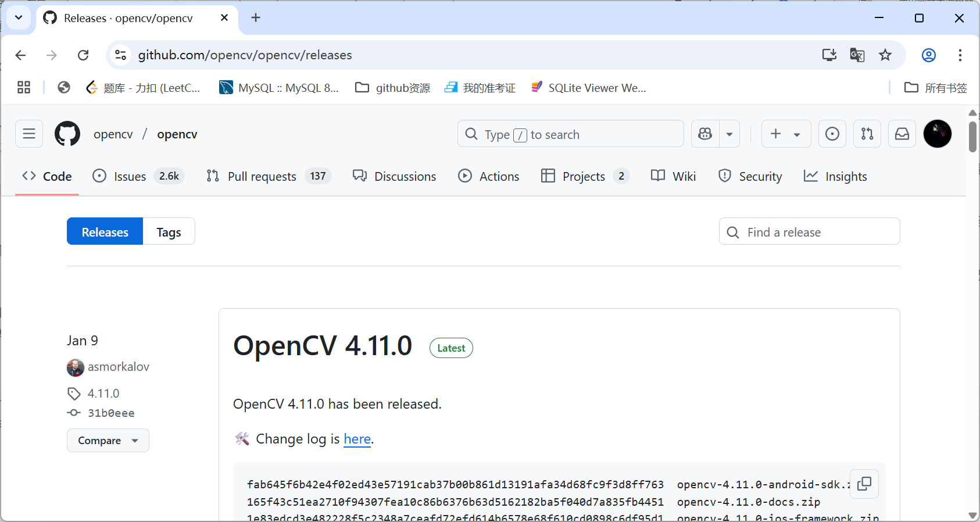The height and width of the screenshot is (522, 980).
Task: Reload the current page
Action: (83, 55)
